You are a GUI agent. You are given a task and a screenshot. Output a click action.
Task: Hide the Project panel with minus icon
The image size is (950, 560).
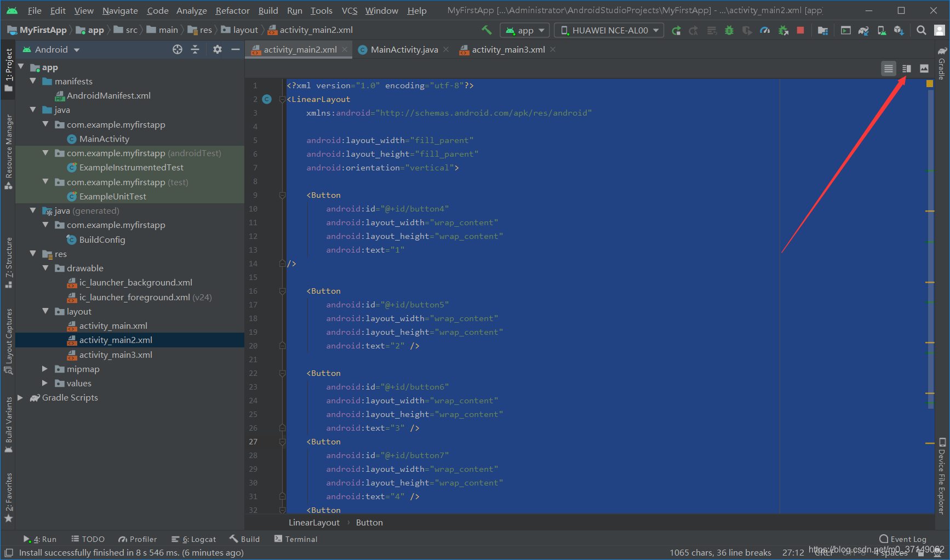tap(236, 50)
